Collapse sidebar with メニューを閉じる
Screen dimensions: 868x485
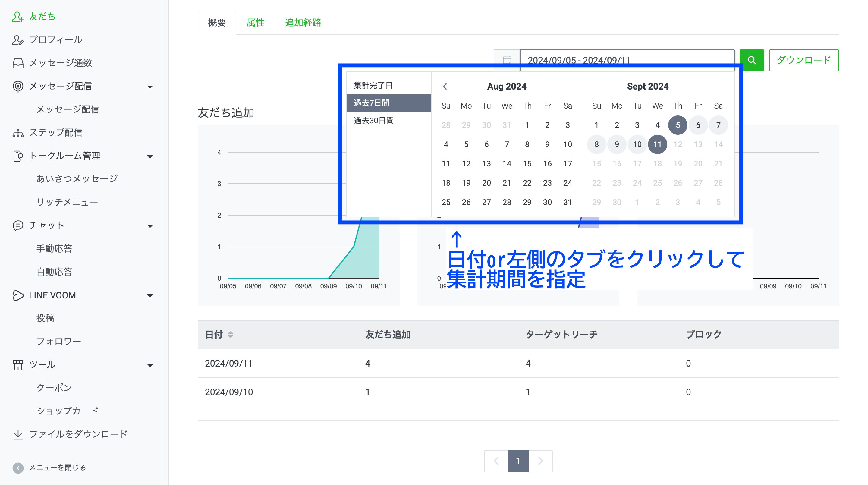[18, 468]
